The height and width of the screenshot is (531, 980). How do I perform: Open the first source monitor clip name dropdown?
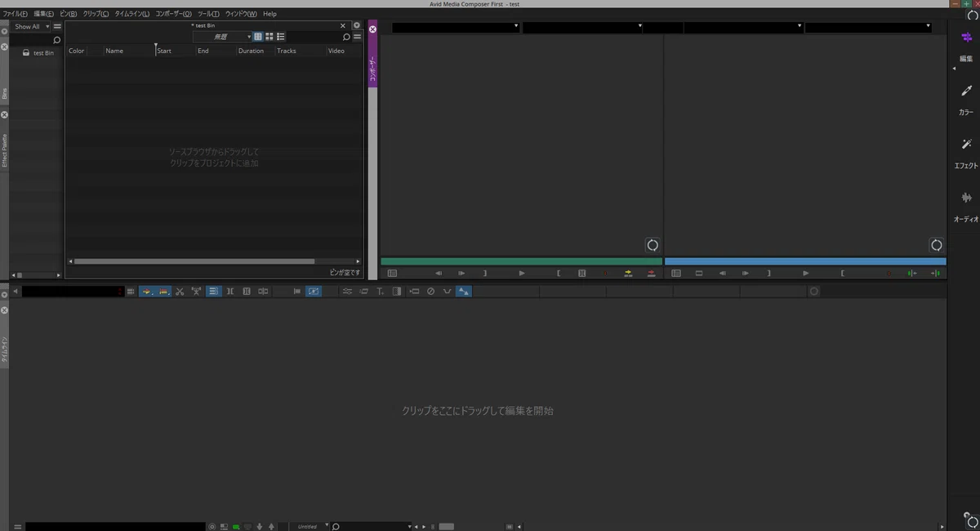(x=456, y=27)
